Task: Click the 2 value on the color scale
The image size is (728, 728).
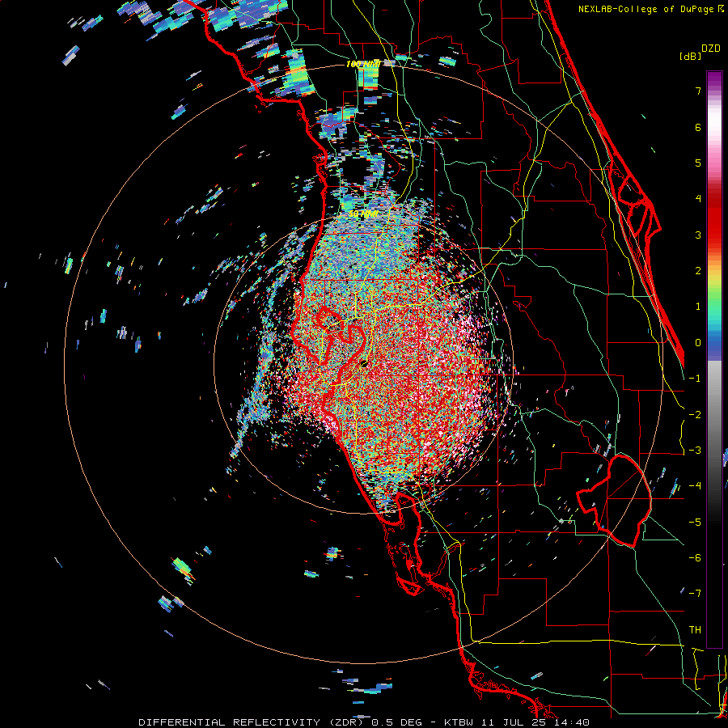Action: pos(698,271)
